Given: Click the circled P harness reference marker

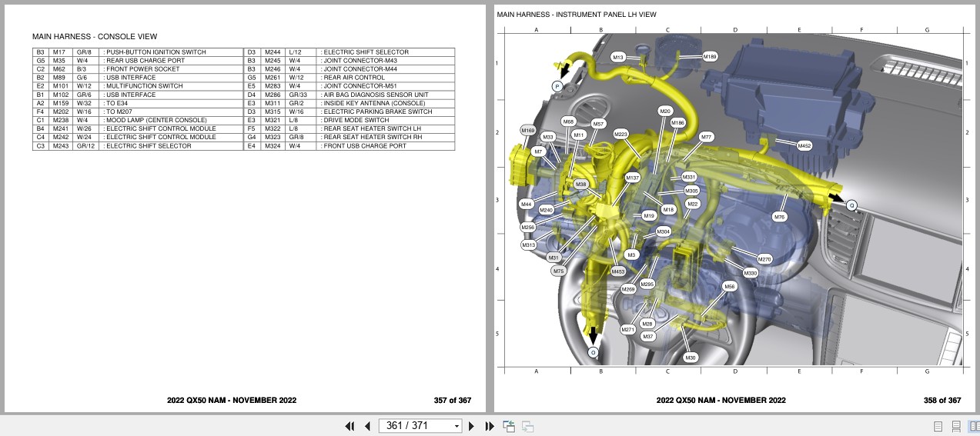Looking at the screenshot, I should pos(557,88).
